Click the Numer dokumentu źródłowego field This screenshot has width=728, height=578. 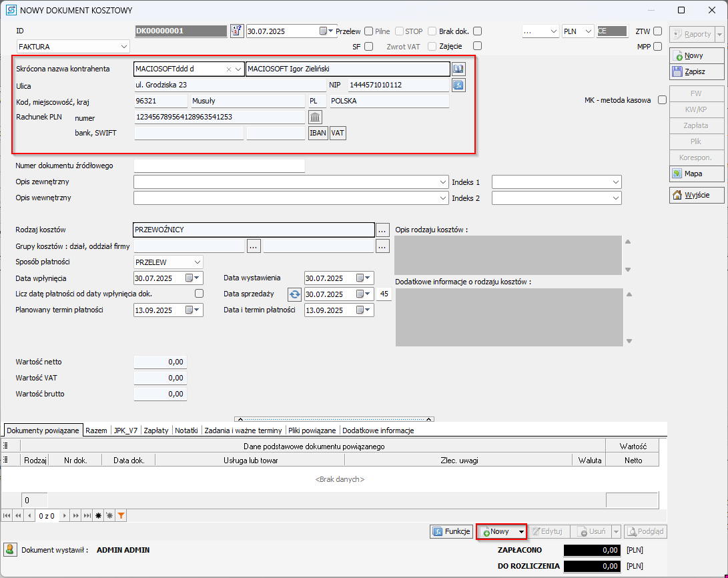(x=219, y=166)
